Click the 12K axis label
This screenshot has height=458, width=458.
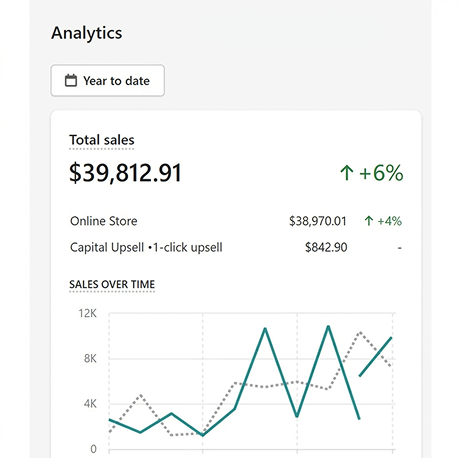coord(88,313)
